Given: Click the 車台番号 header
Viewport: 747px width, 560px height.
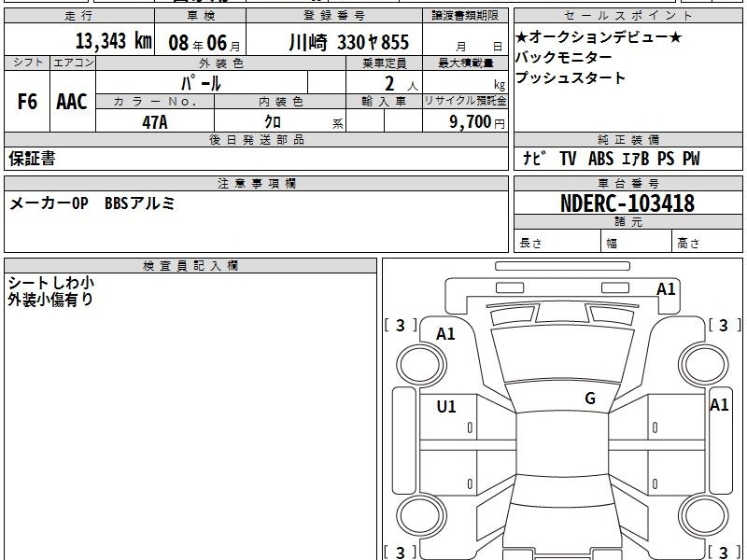Looking at the screenshot, I should [627, 183].
